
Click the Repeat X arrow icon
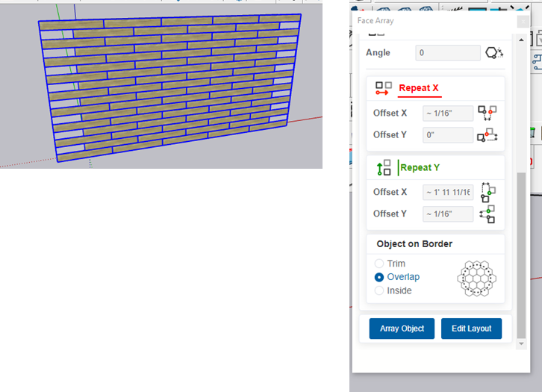[x=383, y=89]
